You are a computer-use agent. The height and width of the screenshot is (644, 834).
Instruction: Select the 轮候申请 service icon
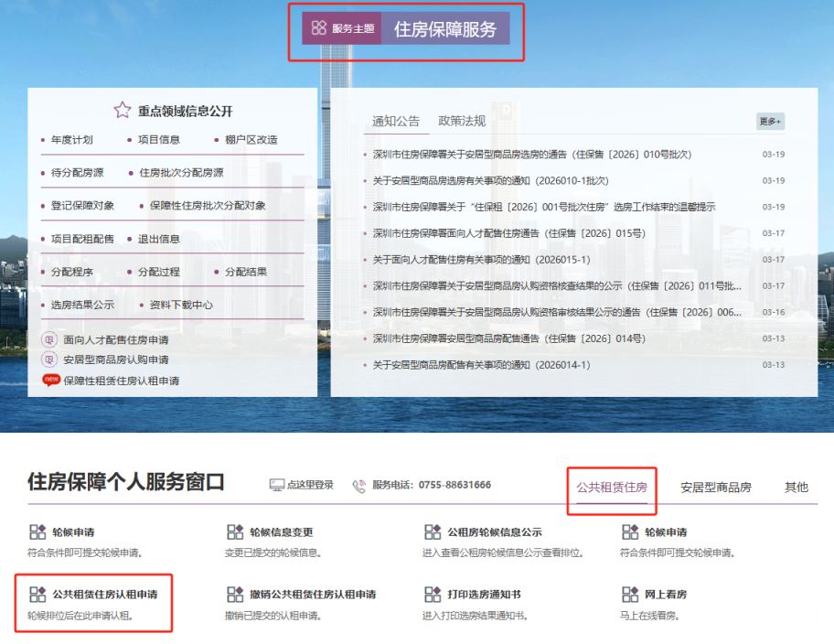pyautogui.click(x=37, y=530)
